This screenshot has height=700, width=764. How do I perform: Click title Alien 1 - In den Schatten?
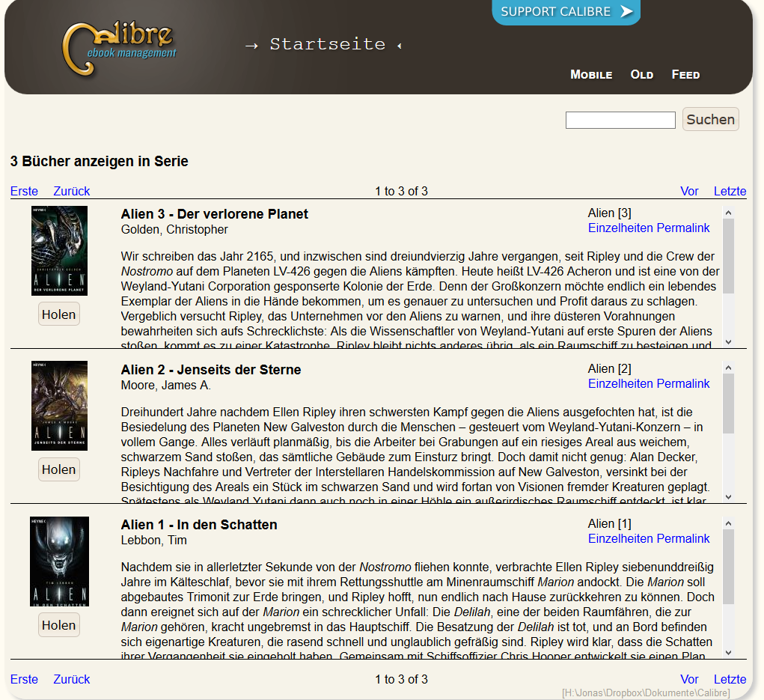[x=199, y=525]
